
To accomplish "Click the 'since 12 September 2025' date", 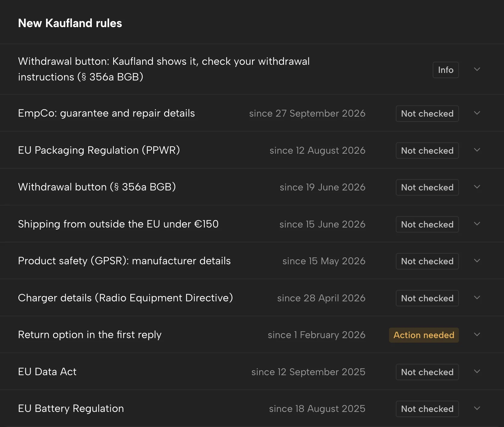I will [309, 372].
